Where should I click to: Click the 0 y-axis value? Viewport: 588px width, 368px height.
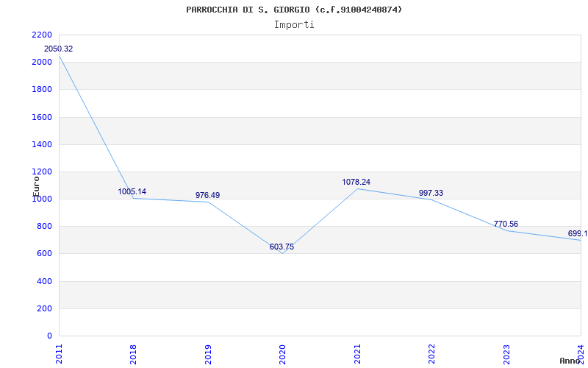pos(49,336)
